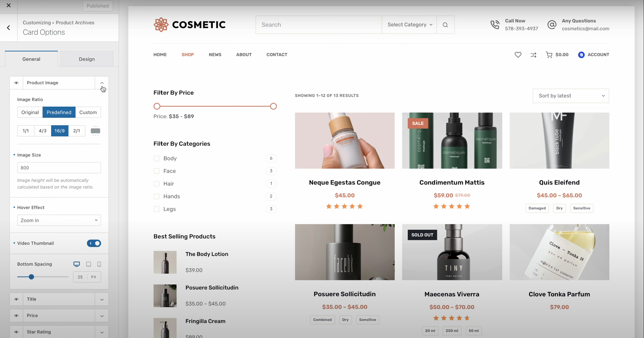
Task: Open the Hover Effect dropdown
Action: tap(59, 220)
